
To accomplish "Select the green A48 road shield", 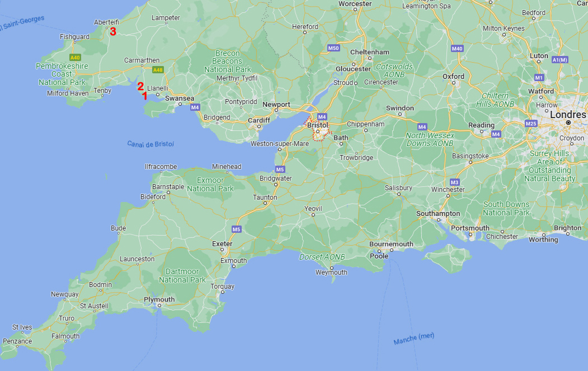I will [158, 70].
